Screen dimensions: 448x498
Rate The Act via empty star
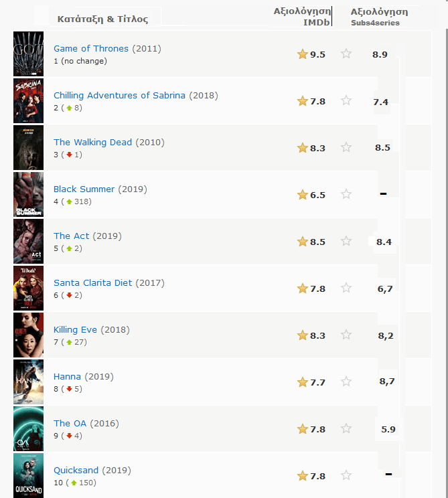click(x=346, y=241)
